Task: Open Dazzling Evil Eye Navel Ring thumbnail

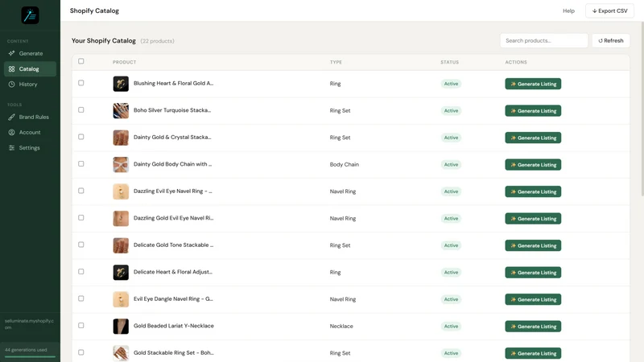Action: [x=121, y=191]
